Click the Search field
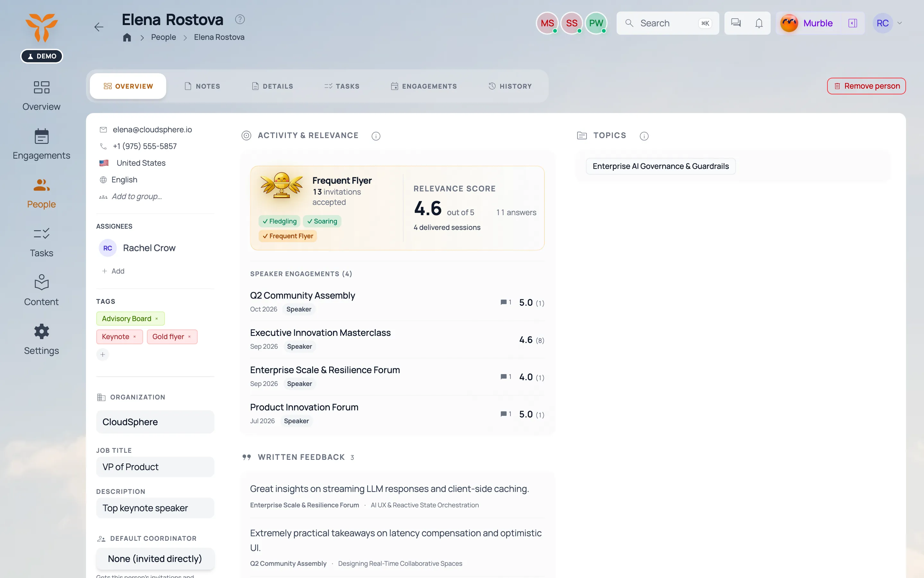The height and width of the screenshot is (578, 924). (x=667, y=23)
